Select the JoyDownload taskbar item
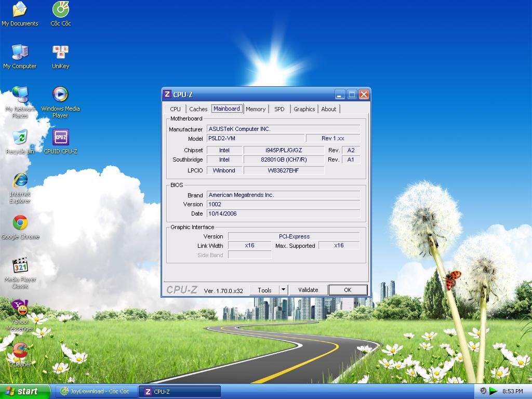Screen dimensions: 532x399 click(96, 391)
